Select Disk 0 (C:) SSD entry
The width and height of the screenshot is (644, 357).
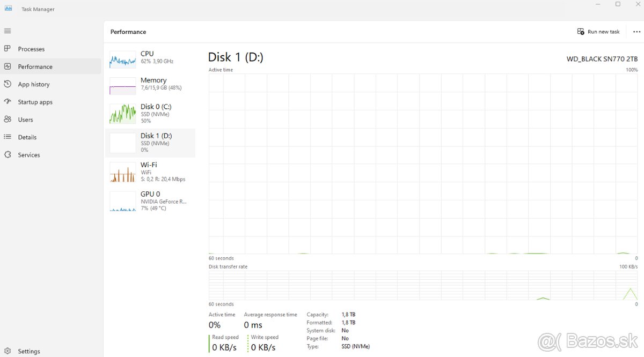tap(151, 114)
